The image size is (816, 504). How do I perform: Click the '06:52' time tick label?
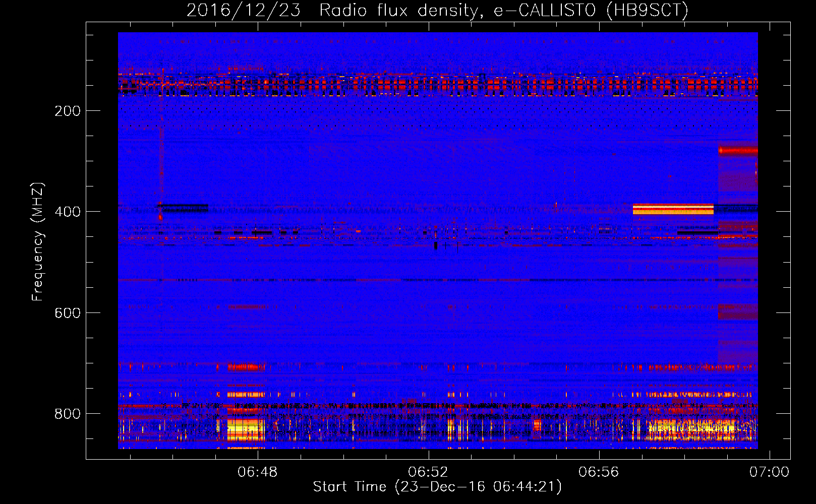point(428,472)
